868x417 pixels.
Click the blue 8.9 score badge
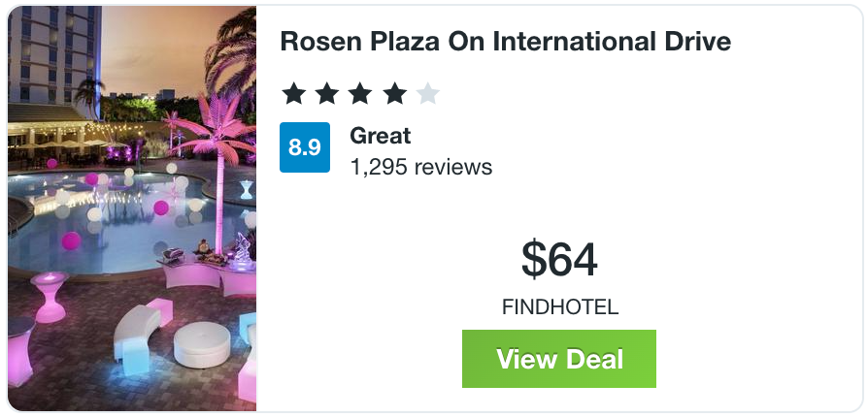(305, 147)
